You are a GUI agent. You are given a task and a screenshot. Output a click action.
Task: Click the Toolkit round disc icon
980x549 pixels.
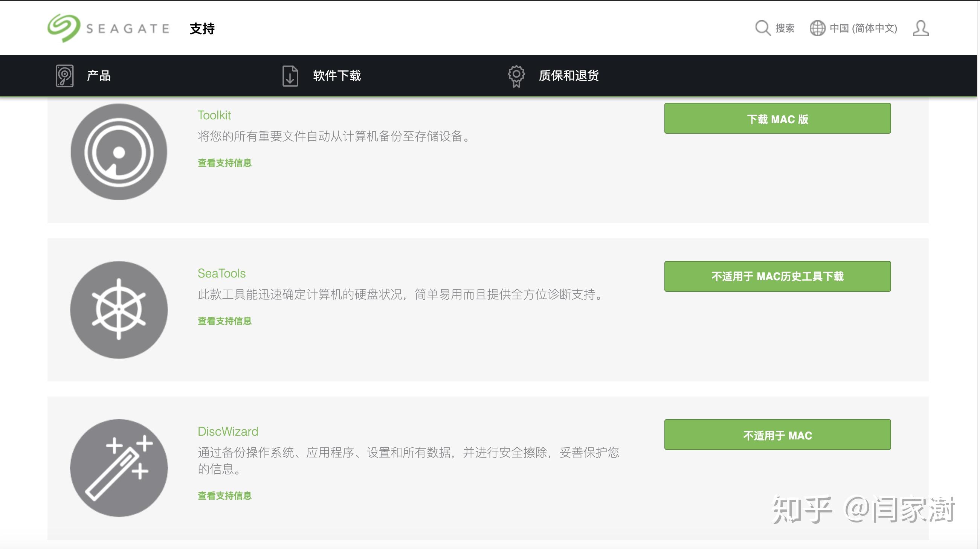119,152
